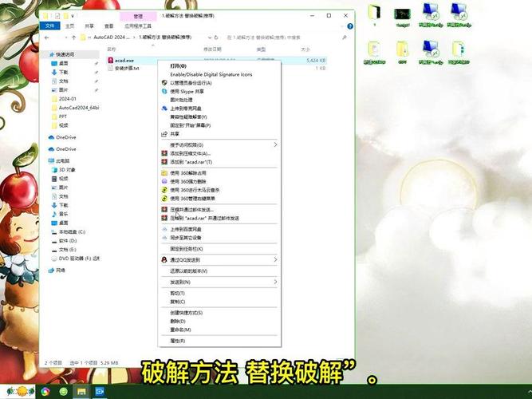Click the 360 管理右键菜单 icon

click(x=164, y=199)
